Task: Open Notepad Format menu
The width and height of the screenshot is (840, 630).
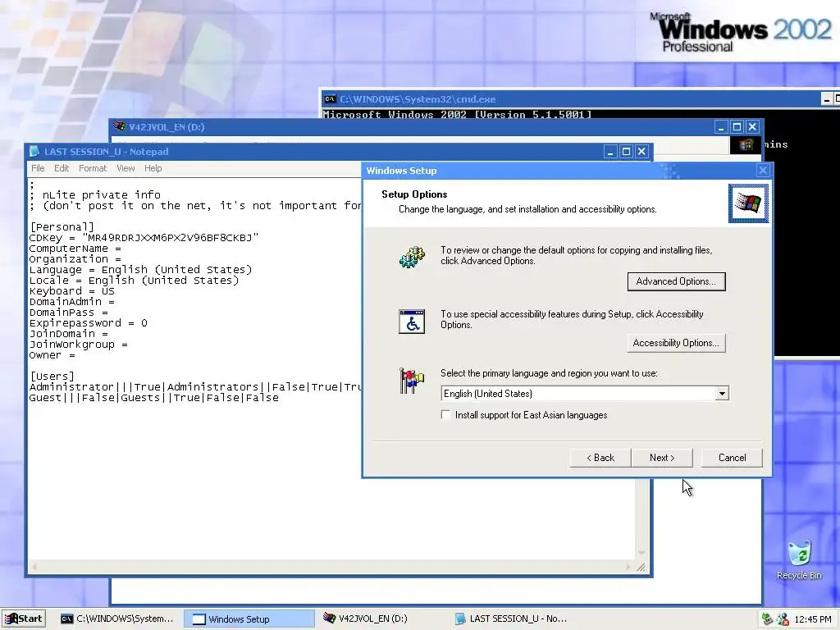Action: click(93, 168)
